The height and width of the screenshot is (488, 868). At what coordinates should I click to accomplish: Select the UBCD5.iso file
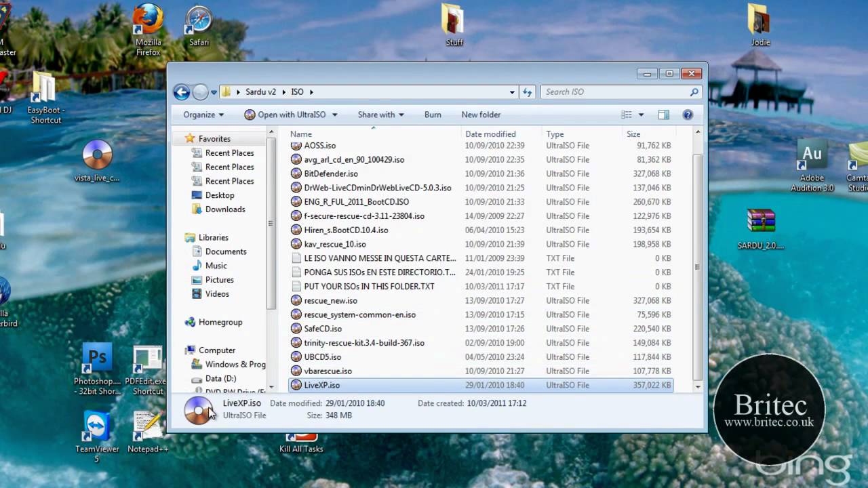coord(323,357)
